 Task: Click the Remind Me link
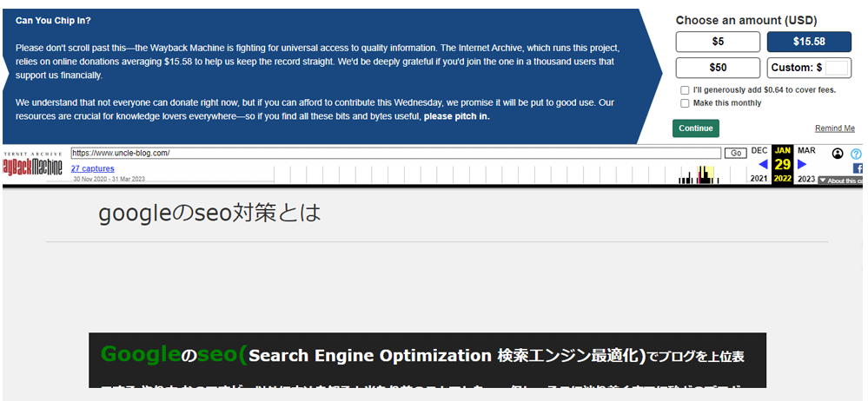pos(835,128)
